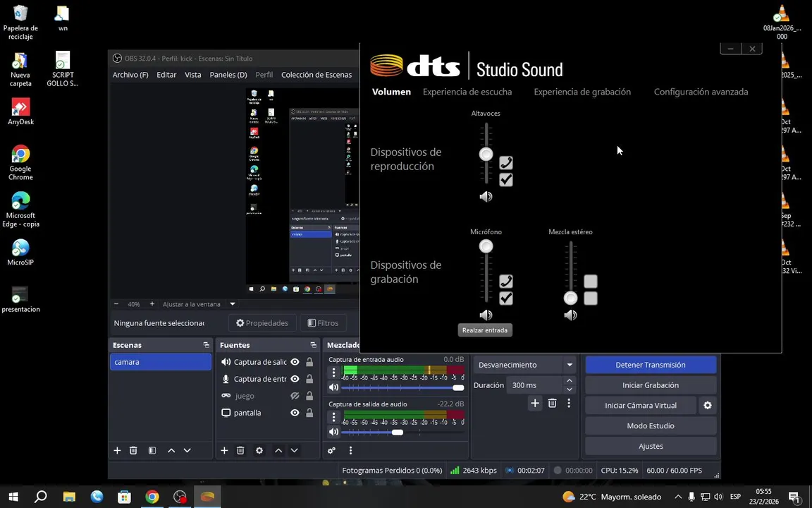
Task: Check the upper Mezcla estéreo box
Action: (591, 281)
